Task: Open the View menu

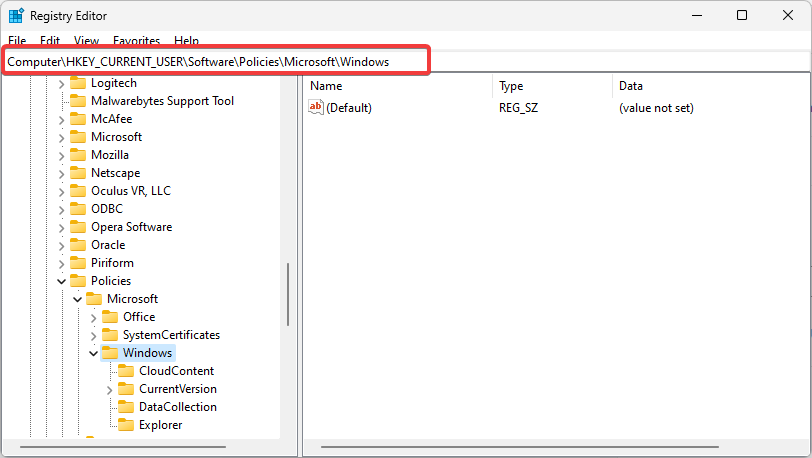Action: tap(86, 40)
